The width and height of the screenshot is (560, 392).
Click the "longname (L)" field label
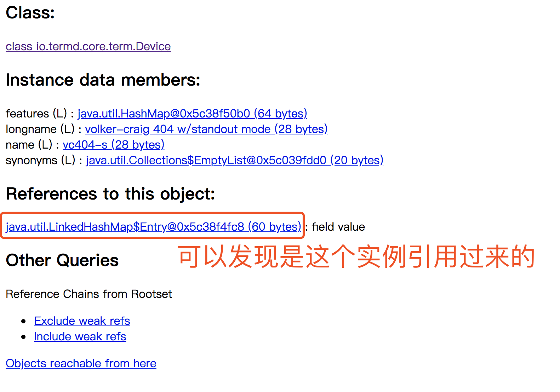point(40,129)
